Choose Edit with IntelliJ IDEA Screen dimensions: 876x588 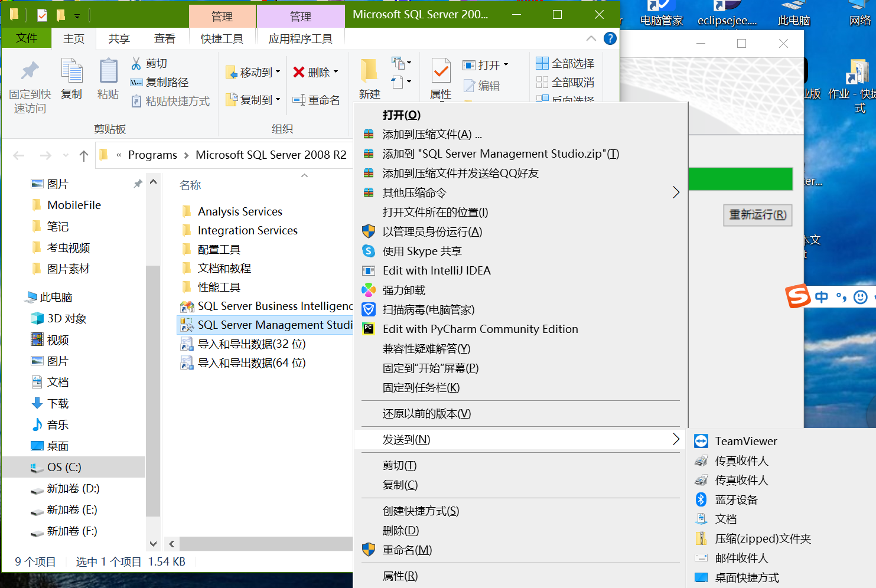437,270
